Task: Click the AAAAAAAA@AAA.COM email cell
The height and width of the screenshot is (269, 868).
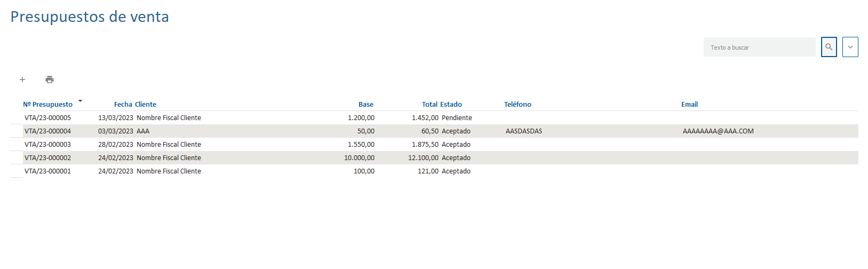Action: pyautogui.click(x=718, y=131)
